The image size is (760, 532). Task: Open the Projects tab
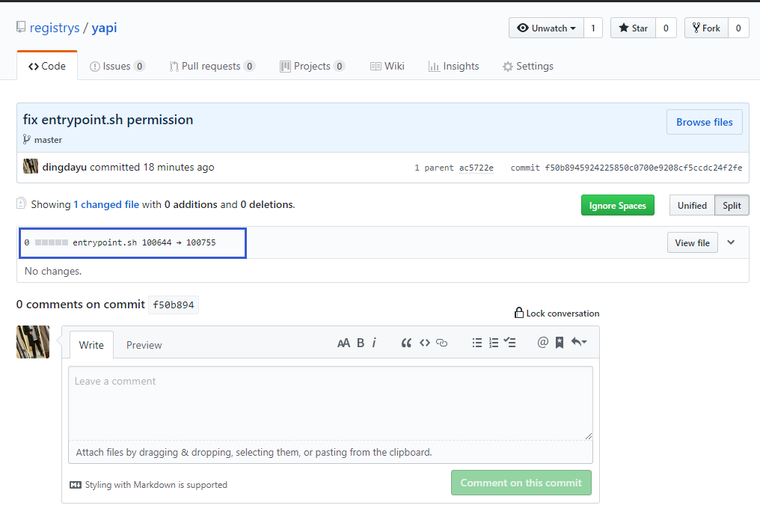pyautogui.click(x=313, y=66)
